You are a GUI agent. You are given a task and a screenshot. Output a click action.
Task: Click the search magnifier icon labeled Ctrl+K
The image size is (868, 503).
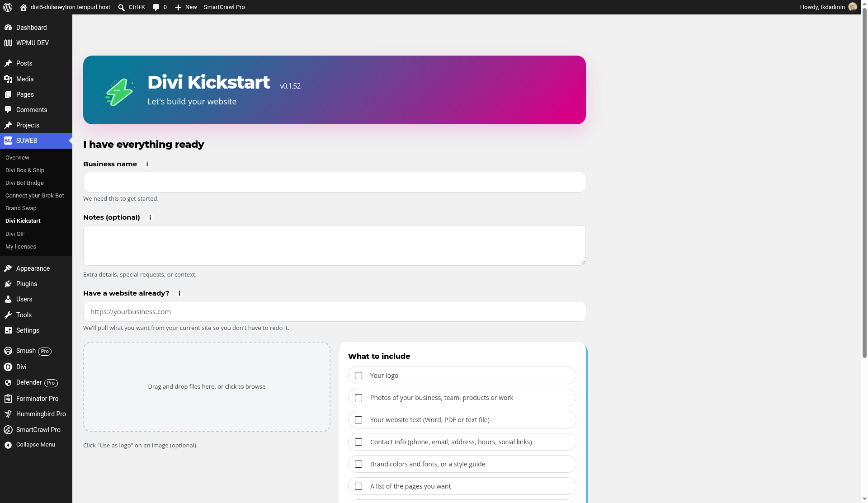[x=121, y=7]
